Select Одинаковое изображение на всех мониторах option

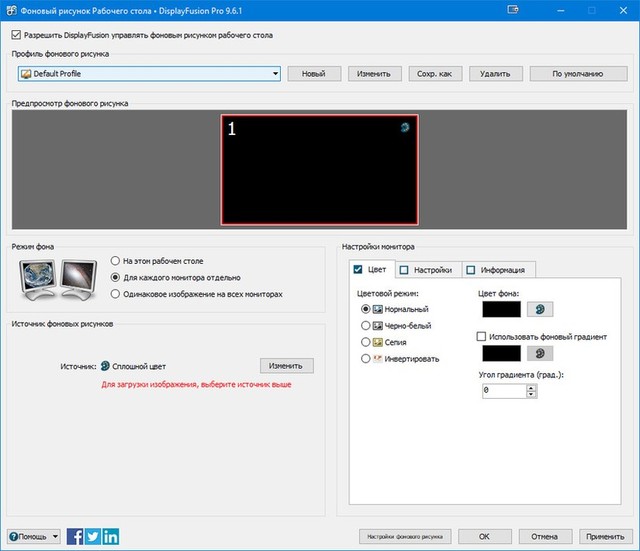pos(116,294)
